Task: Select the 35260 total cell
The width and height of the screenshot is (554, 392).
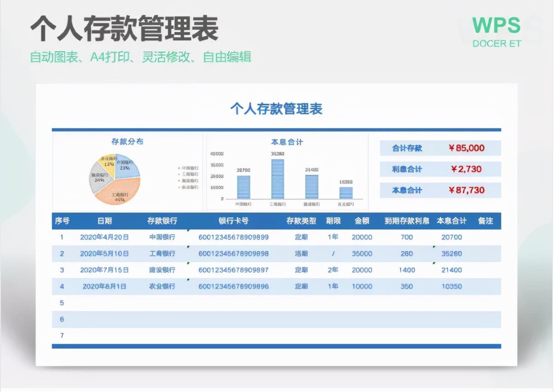Action: [452, 253]
